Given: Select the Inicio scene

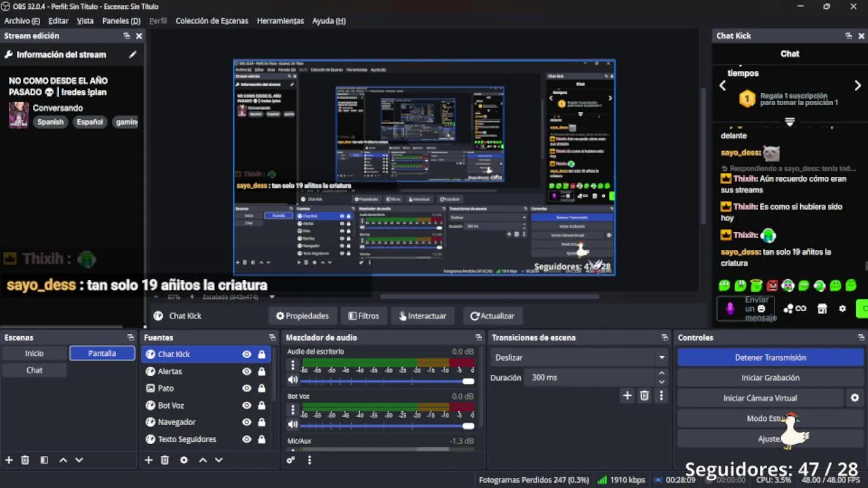Looking at the screenshot, I should click(x=35, y=353).
